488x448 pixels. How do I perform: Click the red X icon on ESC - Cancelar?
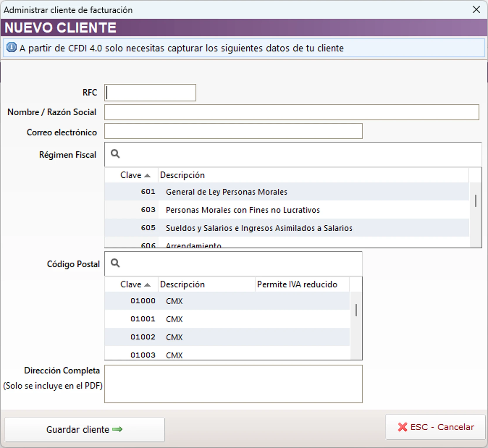(403, 427)
